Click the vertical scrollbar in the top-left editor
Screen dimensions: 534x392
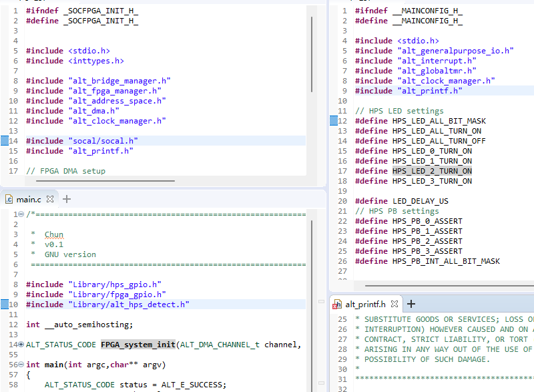pos(311,53)
